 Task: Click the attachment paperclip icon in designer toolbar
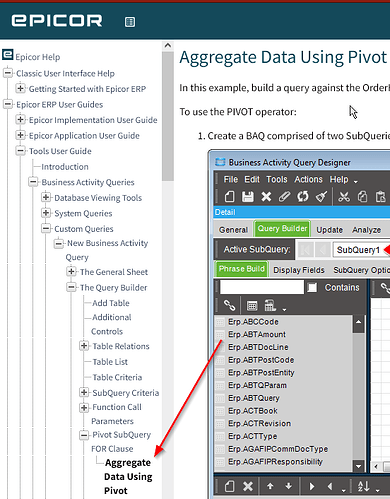284,196
